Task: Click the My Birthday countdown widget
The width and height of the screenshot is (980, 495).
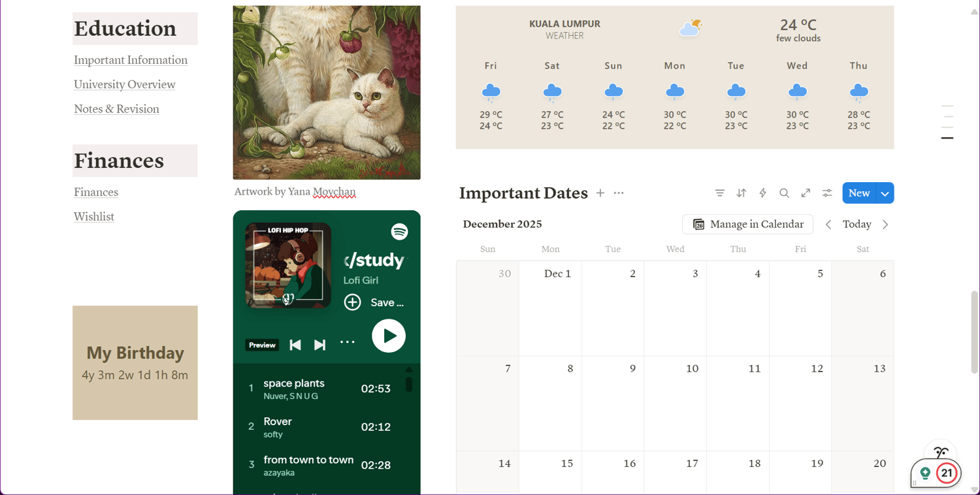Action: click(x=135, y=363)
